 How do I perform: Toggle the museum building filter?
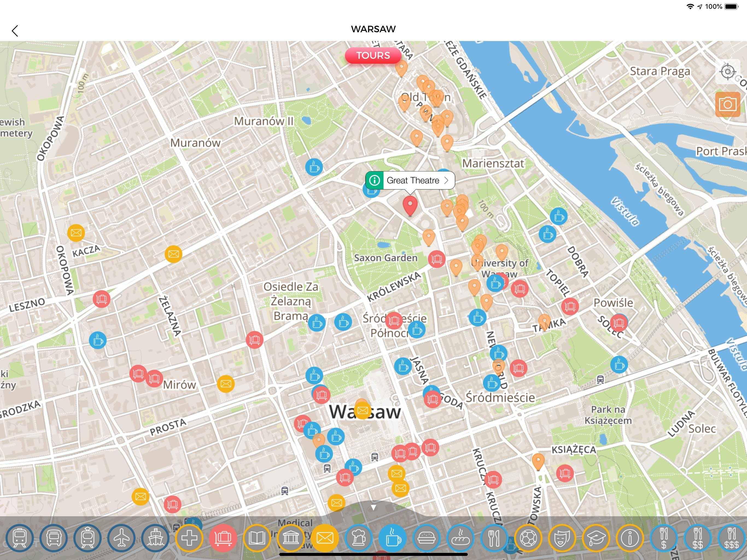point(291,538)
